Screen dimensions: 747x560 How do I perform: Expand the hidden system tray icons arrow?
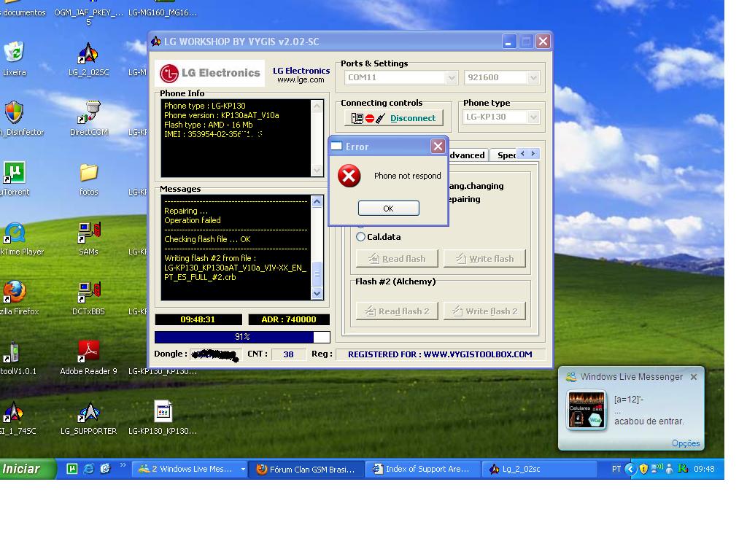(630, 469)
